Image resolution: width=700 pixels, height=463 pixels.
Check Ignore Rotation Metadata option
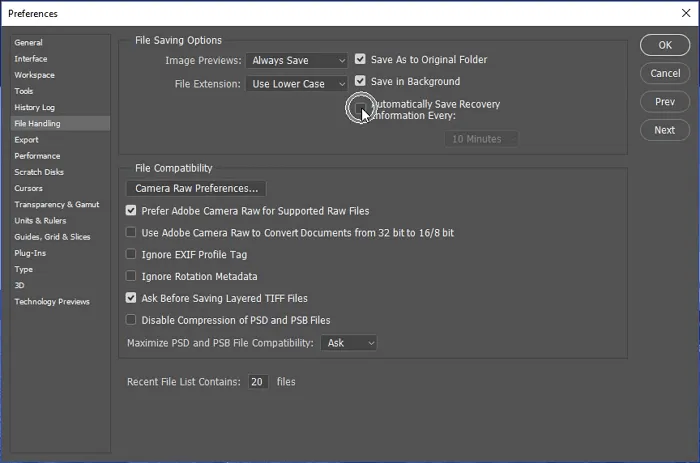click(x=131, y=276)
